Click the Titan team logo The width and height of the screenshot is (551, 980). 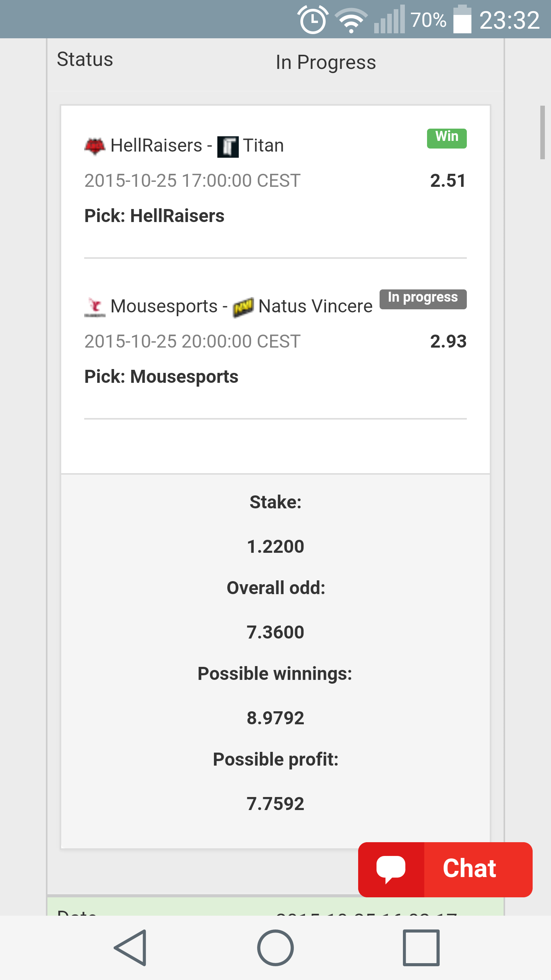(x=228, y=147)
